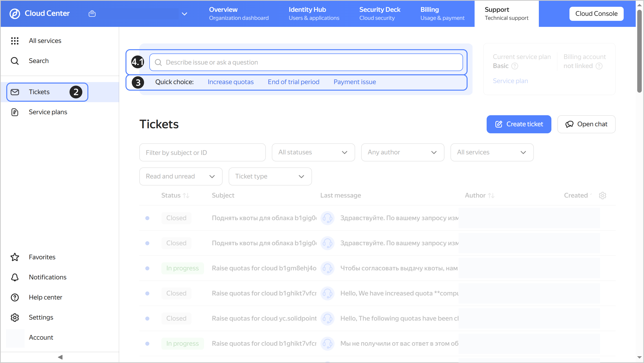Click Service plans sidebar icon

tap(15, 112)
